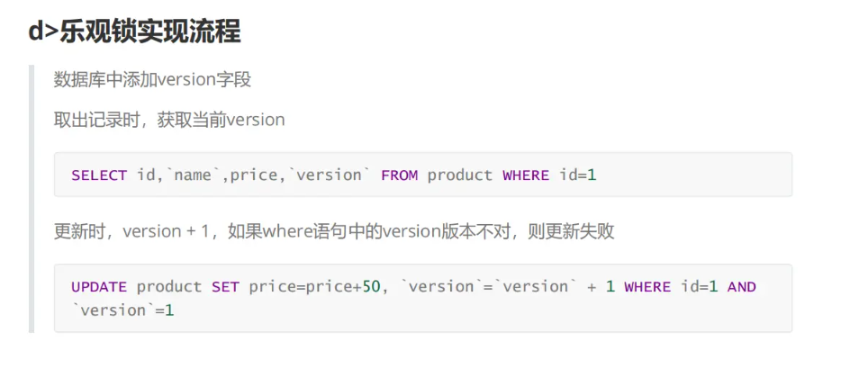
Task: Click id=1 at end of SELECT query
Action: 577,175
